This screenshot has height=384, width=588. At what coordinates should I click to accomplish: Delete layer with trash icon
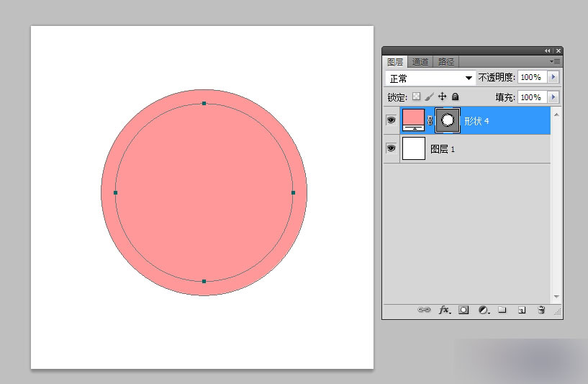(x=541, y=310)
